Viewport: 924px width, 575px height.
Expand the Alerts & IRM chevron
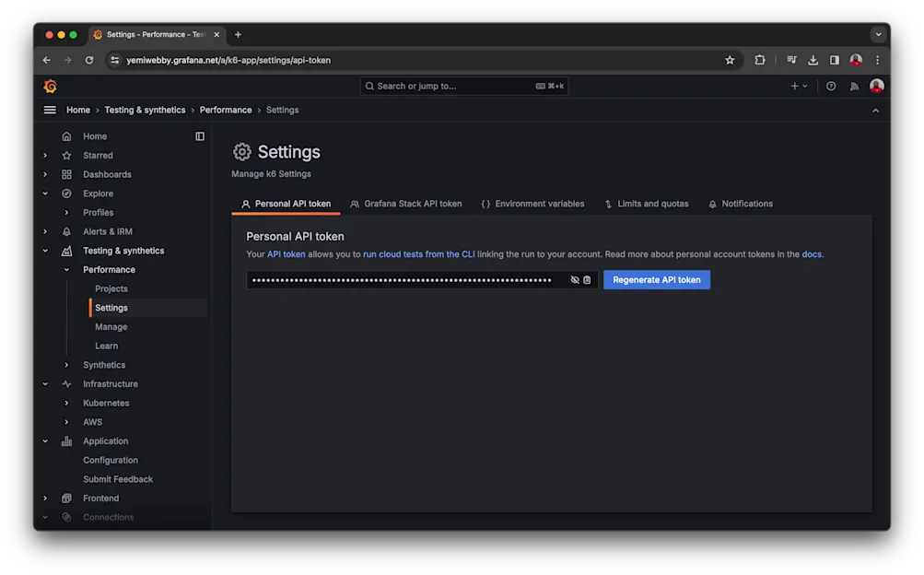(x=45, y=231)
